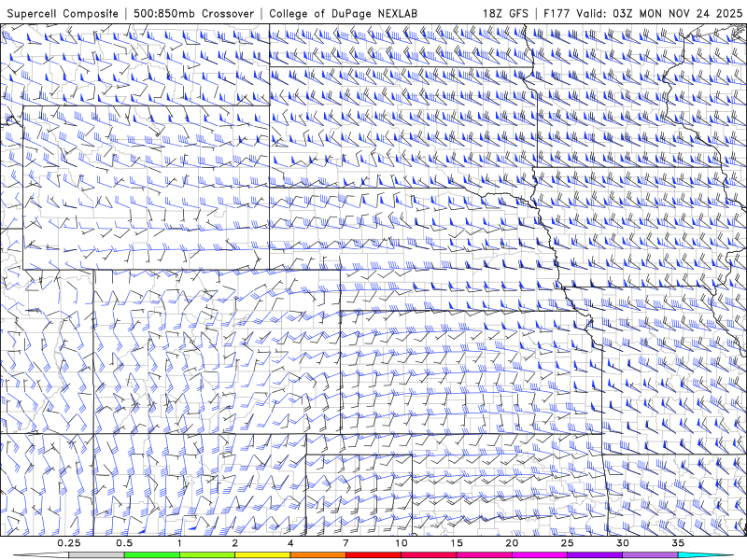
Task: Select the legend value "25"
Action: [x=567, y=543]
